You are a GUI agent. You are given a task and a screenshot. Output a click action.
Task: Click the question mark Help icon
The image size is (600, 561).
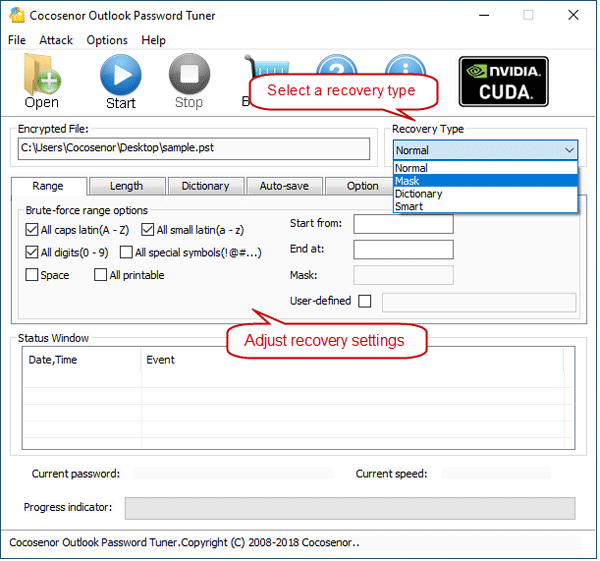[x=337, y=64]
